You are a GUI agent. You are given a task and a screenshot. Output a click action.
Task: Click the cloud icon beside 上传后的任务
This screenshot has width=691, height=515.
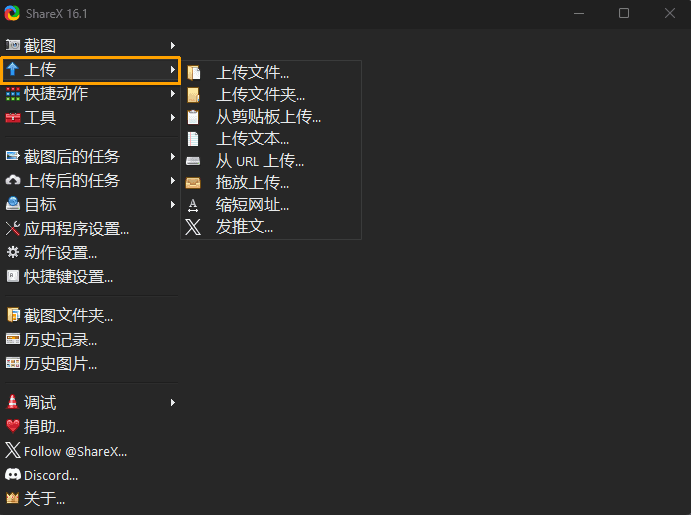click(x=13, y=180)
